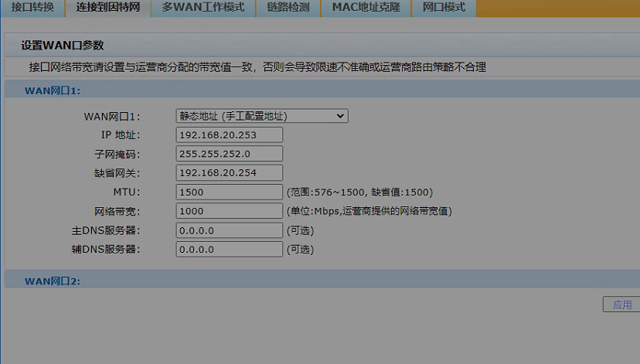Focus the 主DNS服务器 input field

coord(230,230)
